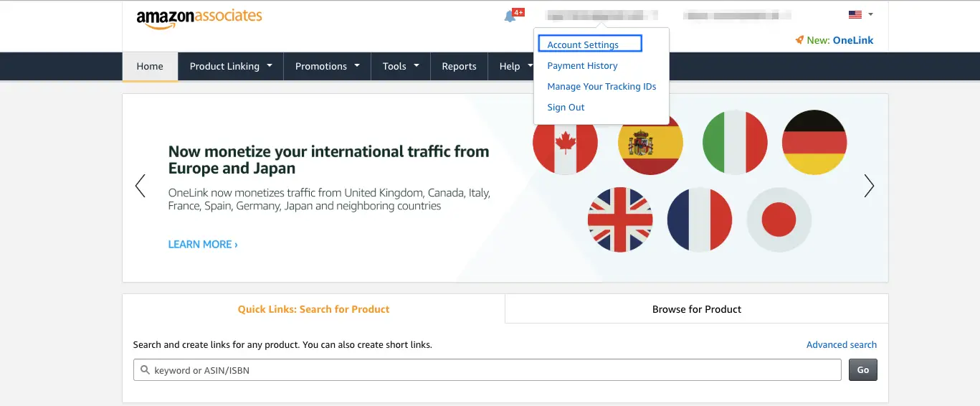The height and width of the screenshot is (406, 980).
Task: Click the Canada flag circle
Action: (x=565, y=143)
